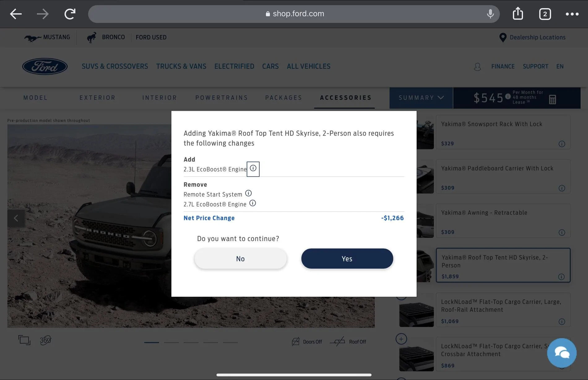
Task: Open the chat bubble assistant
Action: pyautogui.click(x=562, y=353)
